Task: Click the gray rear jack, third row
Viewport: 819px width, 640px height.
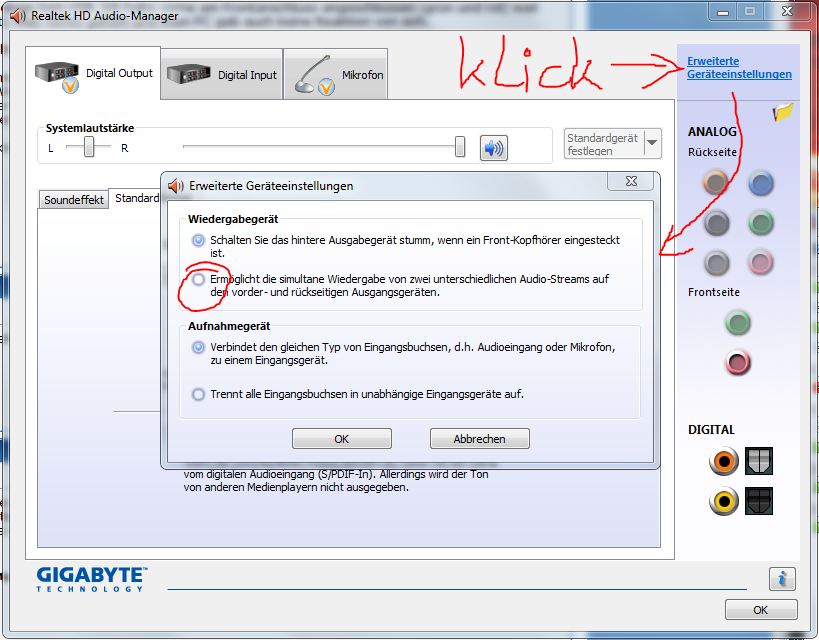Action: [x=716, y=263]
